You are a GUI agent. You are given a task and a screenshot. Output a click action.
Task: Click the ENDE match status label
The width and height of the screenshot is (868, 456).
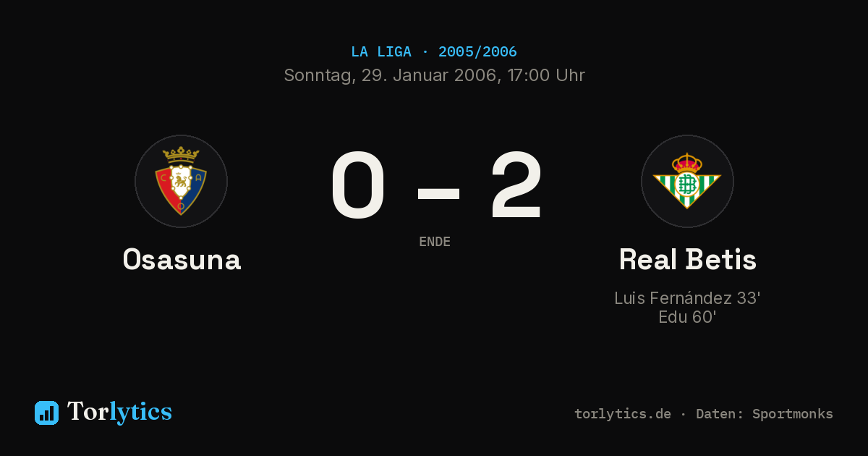(x=435, y=242)
